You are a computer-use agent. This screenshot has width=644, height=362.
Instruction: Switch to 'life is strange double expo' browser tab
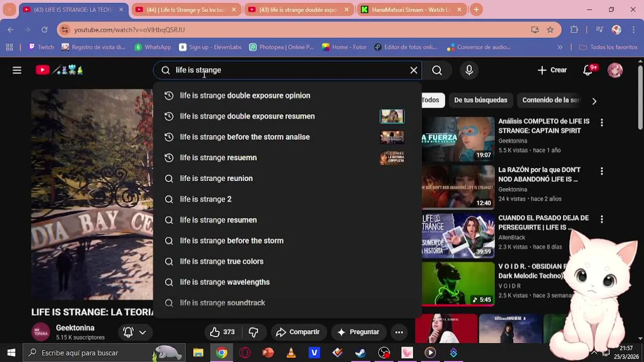[298, 10]
